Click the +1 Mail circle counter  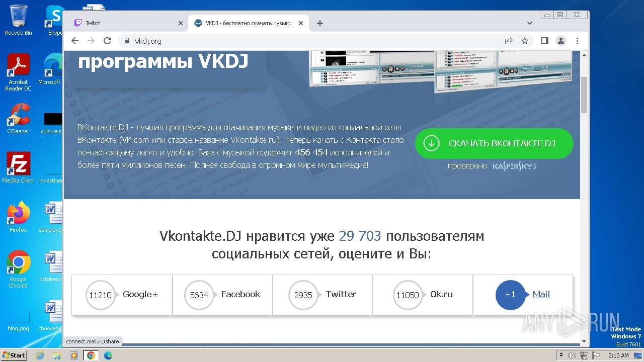point(510,295)
